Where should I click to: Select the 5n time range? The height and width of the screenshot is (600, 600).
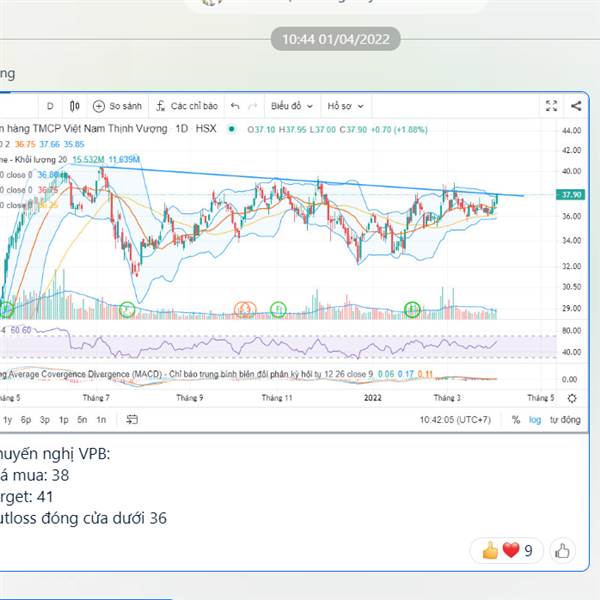point(82,420)
